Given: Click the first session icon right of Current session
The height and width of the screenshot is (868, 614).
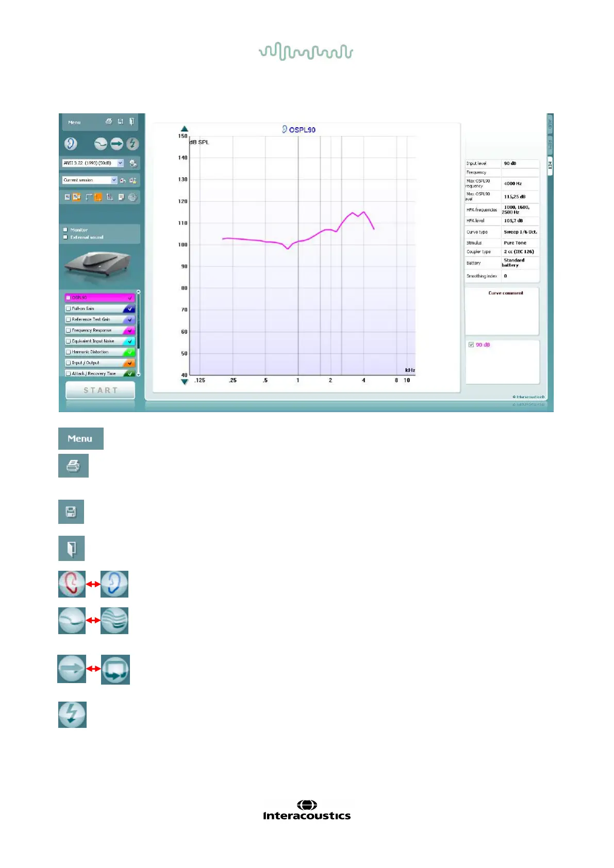Looking at the screenshot, I should (123, 180).
